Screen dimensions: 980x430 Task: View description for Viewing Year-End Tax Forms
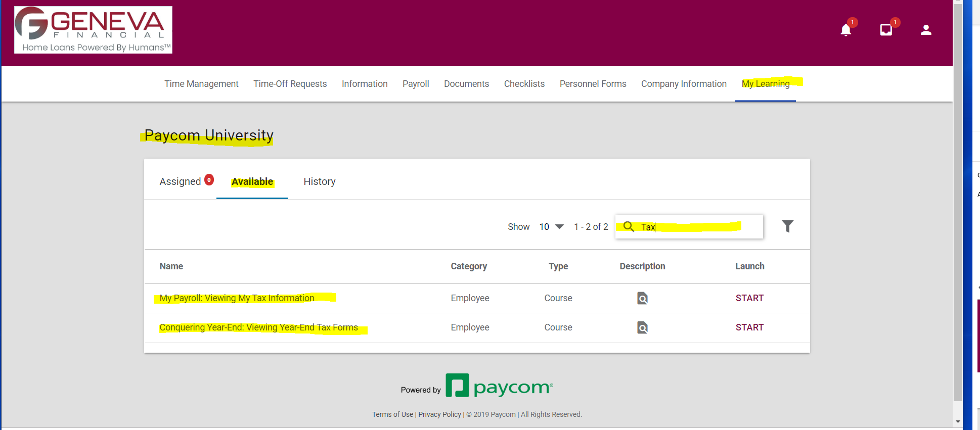tap(642, 327)
